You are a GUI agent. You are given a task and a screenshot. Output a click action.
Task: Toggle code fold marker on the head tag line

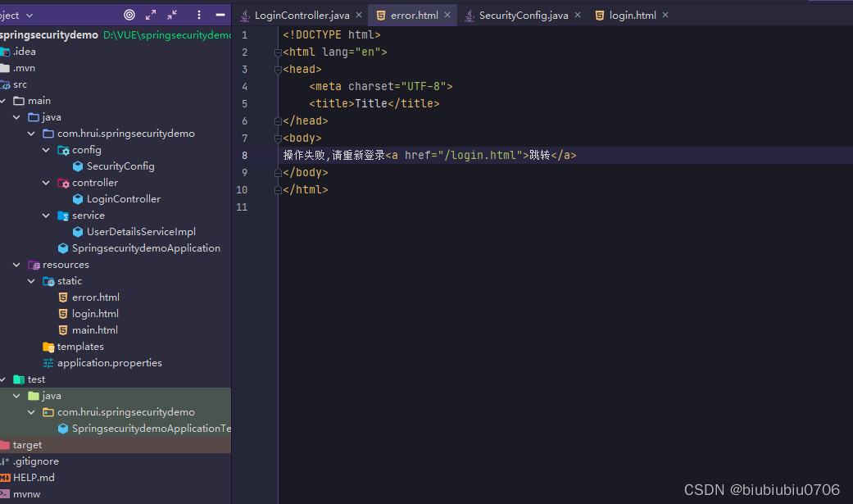click(x=278, y=70)
